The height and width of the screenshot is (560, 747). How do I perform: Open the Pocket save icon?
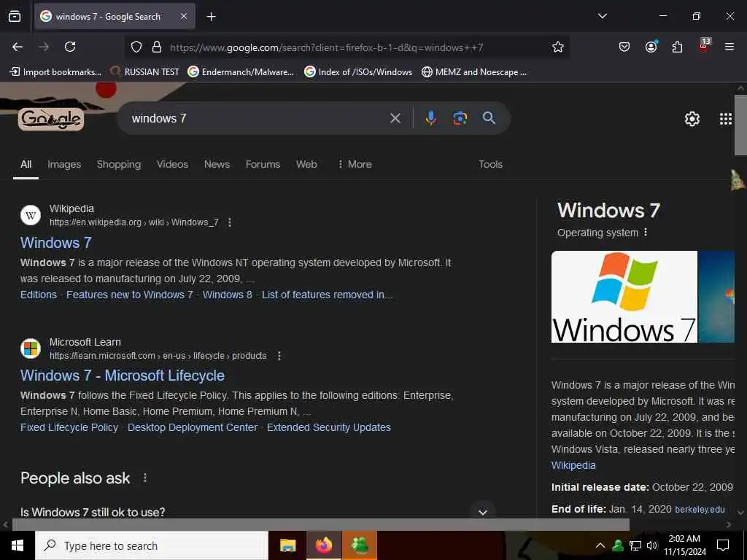(624, 47)
